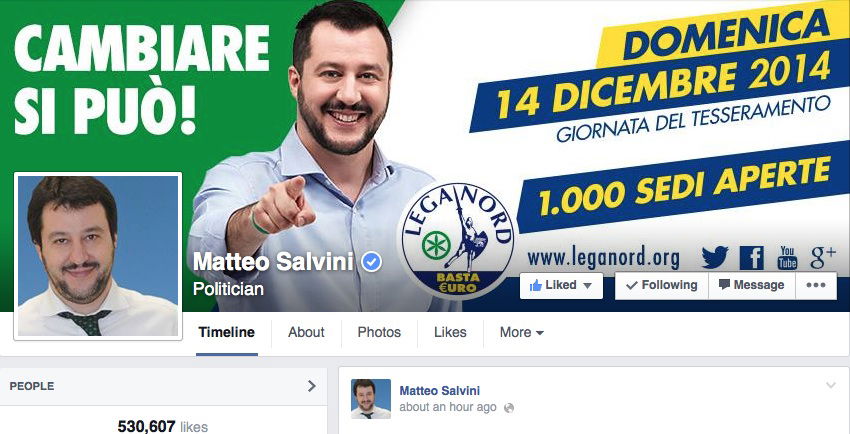Expand the More tab dropdown

point(521,333)
